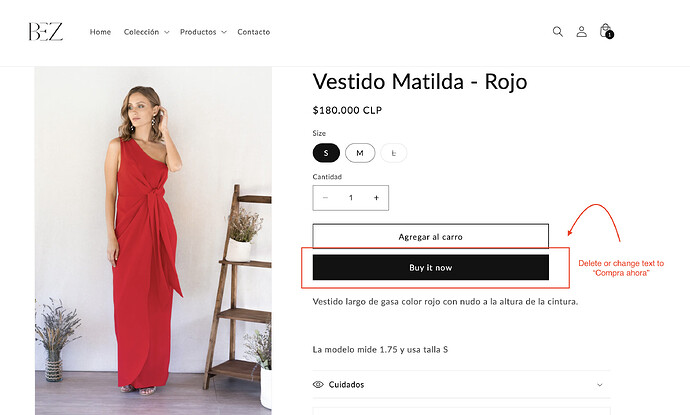Expand the Productos dropdown menu
Viewport: 690px width, 415px height.
point(203,32)
